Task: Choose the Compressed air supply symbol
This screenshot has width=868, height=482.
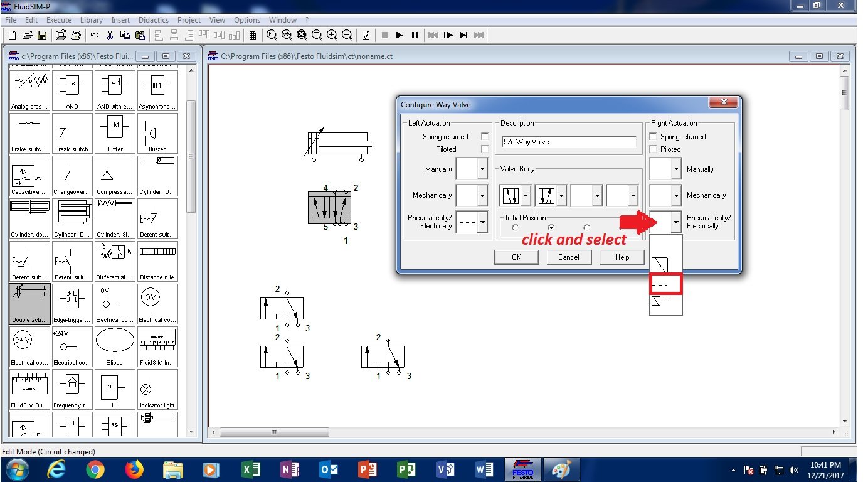Action: 115,176
